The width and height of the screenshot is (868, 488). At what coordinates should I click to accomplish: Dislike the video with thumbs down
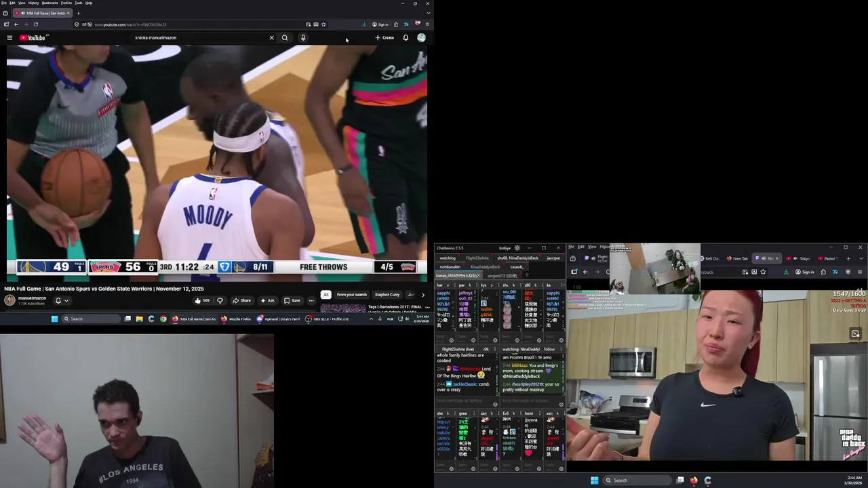pos(220,301)
